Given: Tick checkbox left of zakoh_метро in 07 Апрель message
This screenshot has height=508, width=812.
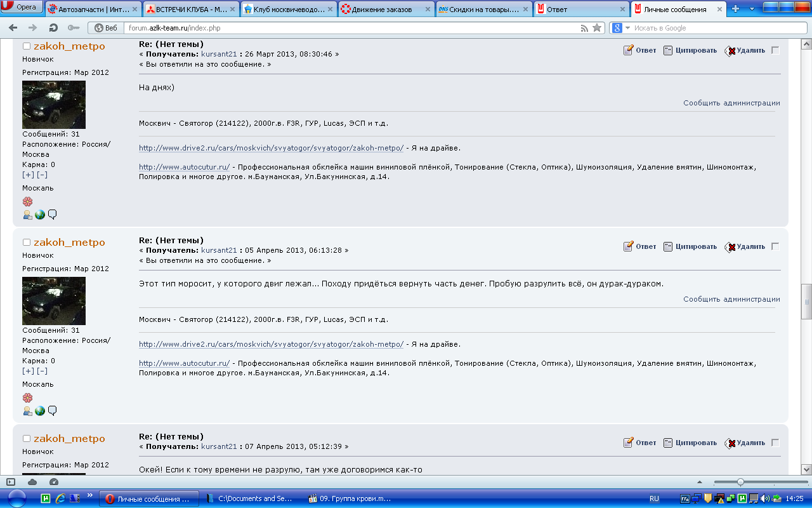Looking at the screenshot, I should [x=27, y=439].
